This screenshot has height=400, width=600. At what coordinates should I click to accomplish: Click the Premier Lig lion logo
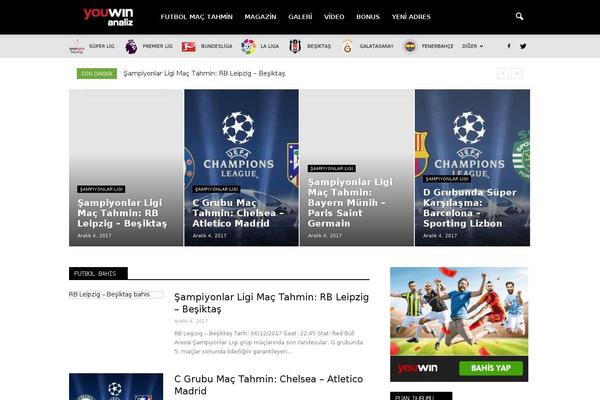pos(131,46)
